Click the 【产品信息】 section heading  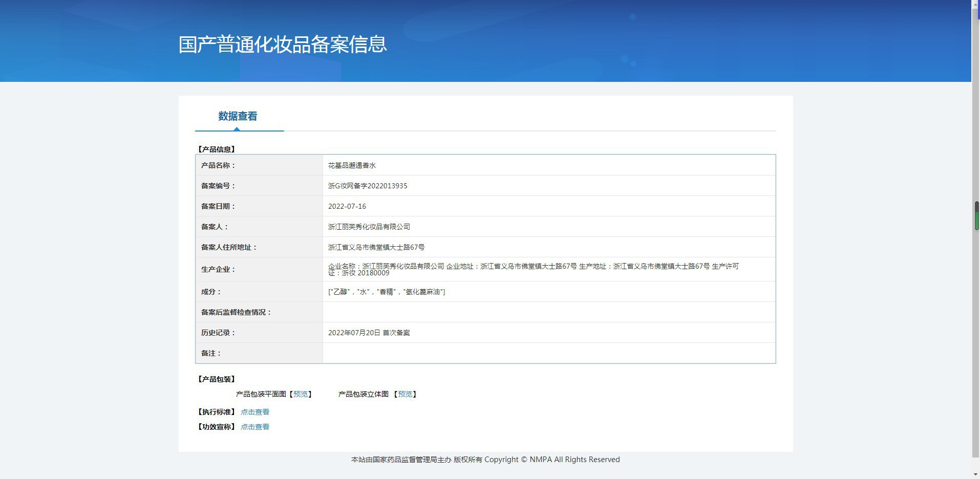217,149
